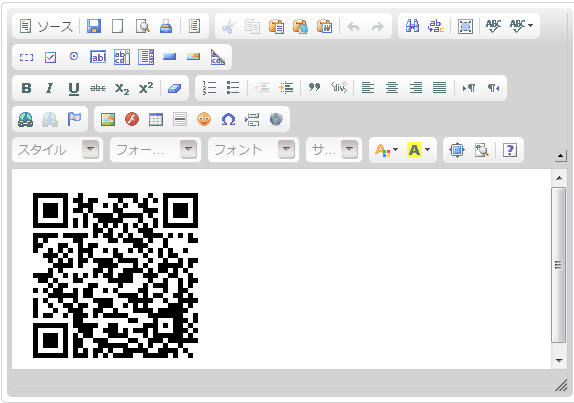Click the Find binoculars icon
Image resolution: width=574 pixels, height=403 pixels.
412,26
